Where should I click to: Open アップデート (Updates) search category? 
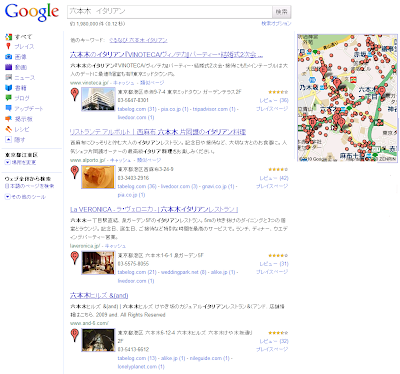[x=29, y=109]
